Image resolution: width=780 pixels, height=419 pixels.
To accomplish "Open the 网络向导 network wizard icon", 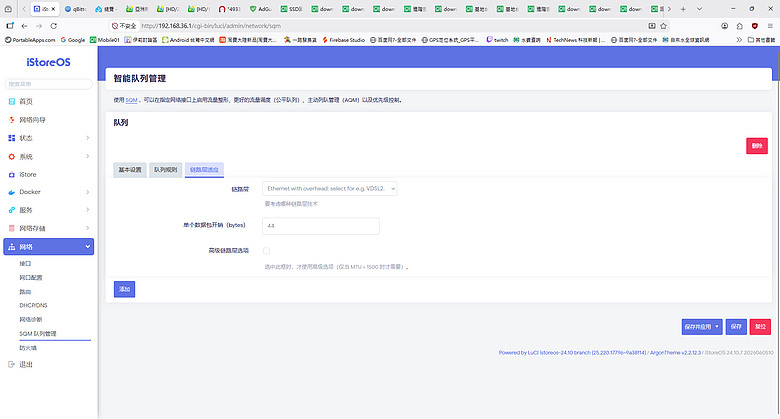I will pos(11,120).
